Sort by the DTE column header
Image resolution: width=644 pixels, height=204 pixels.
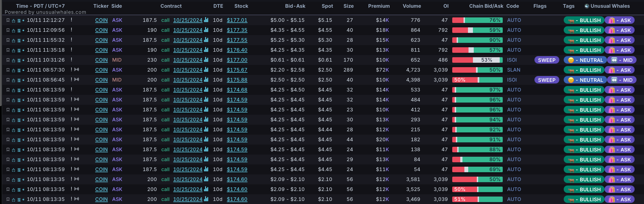point(218,6)
